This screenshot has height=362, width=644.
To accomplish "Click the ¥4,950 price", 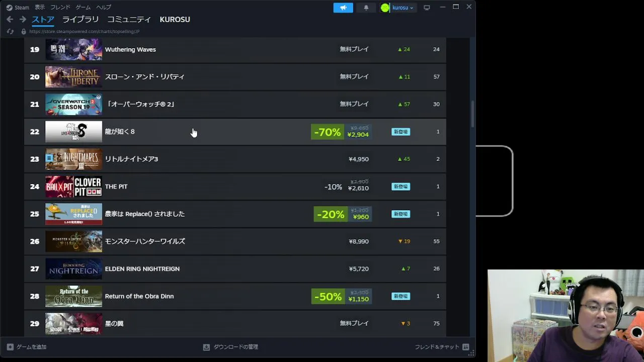I will tap(359, 159).
